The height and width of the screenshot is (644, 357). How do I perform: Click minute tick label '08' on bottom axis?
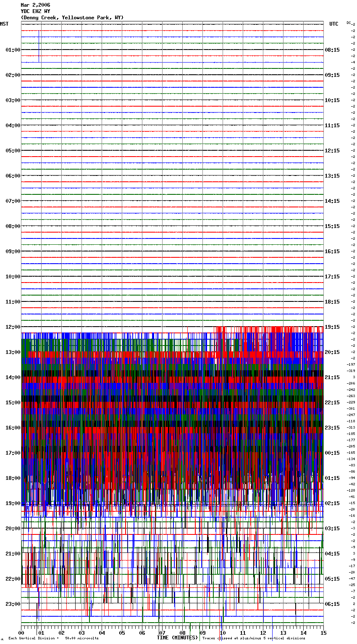click(x=182, y=633)
